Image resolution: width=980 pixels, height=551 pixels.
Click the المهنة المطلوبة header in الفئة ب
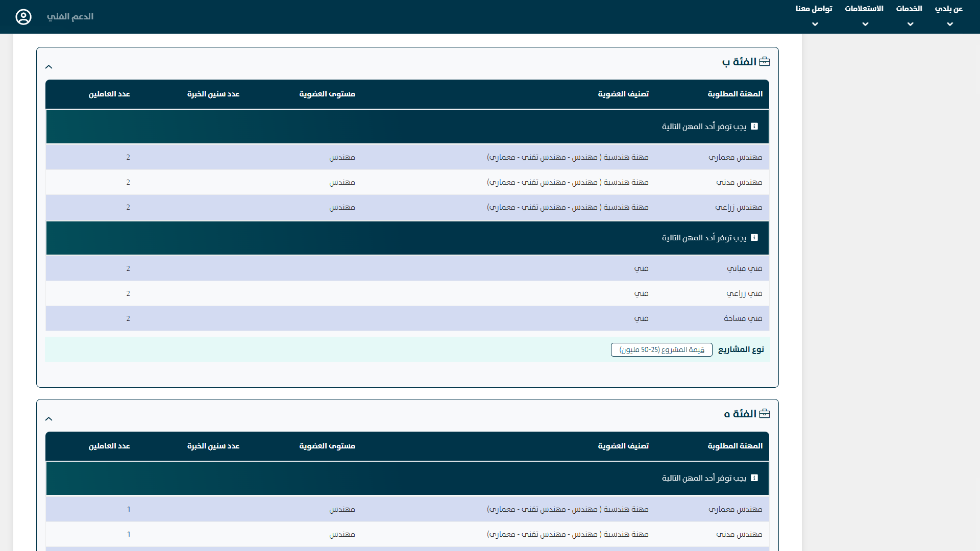pyautogui.click(x=735, y=94)
